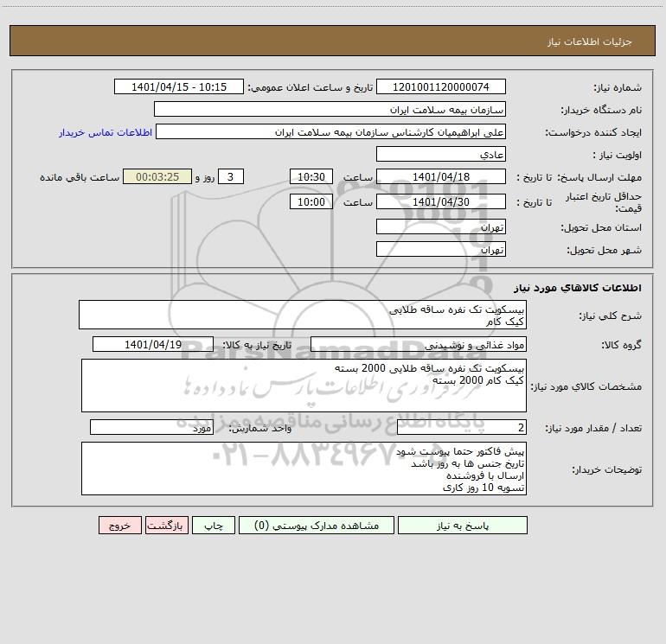Click buyer notes text area 'پیش فاکتور'
This screenshot has height=644, width=666.
(x=304, y=469)
